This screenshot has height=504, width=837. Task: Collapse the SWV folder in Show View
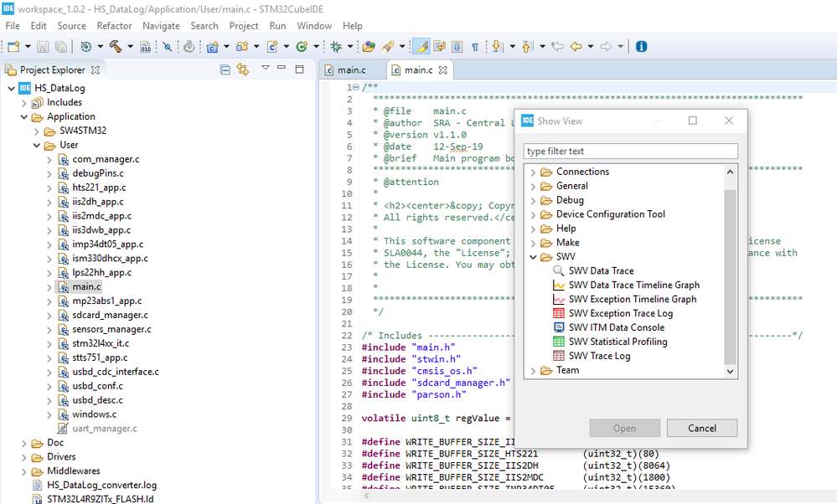tap(533, 257)
